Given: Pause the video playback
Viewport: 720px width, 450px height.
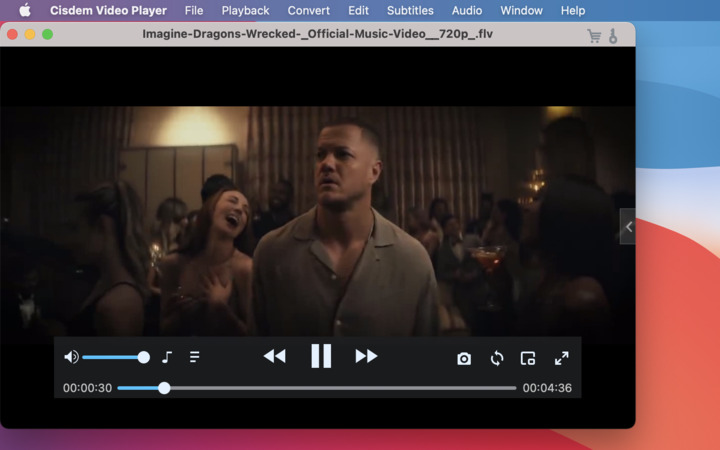Looking at the screenshot, I should pos(321,356).
